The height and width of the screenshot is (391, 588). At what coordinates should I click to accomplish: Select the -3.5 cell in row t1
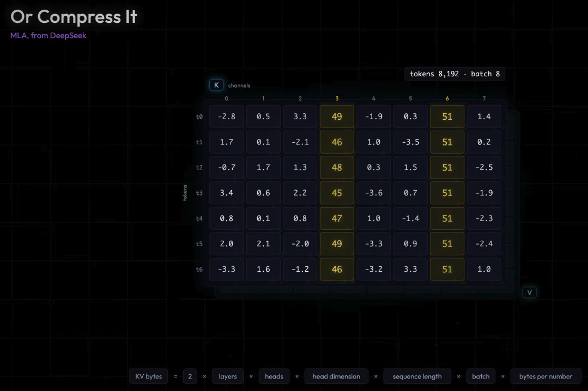tap(410, 142)
